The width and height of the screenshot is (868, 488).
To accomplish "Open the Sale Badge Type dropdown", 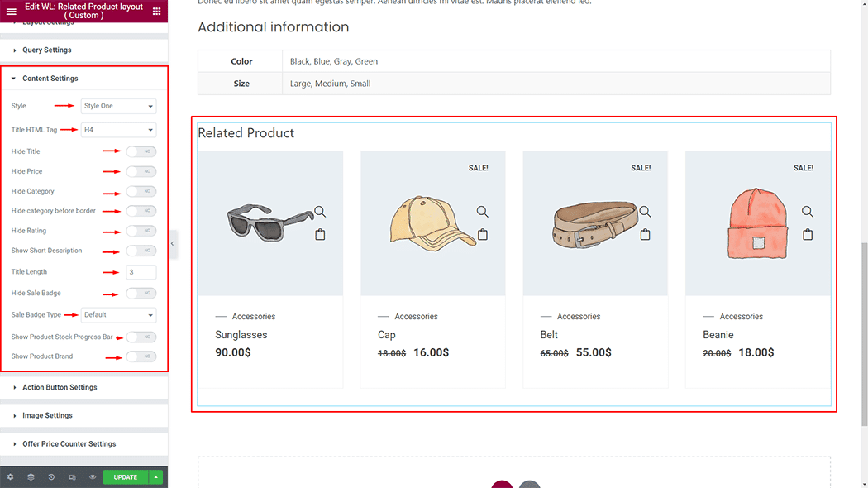I will pyautogui.click(x=118, y=315).
